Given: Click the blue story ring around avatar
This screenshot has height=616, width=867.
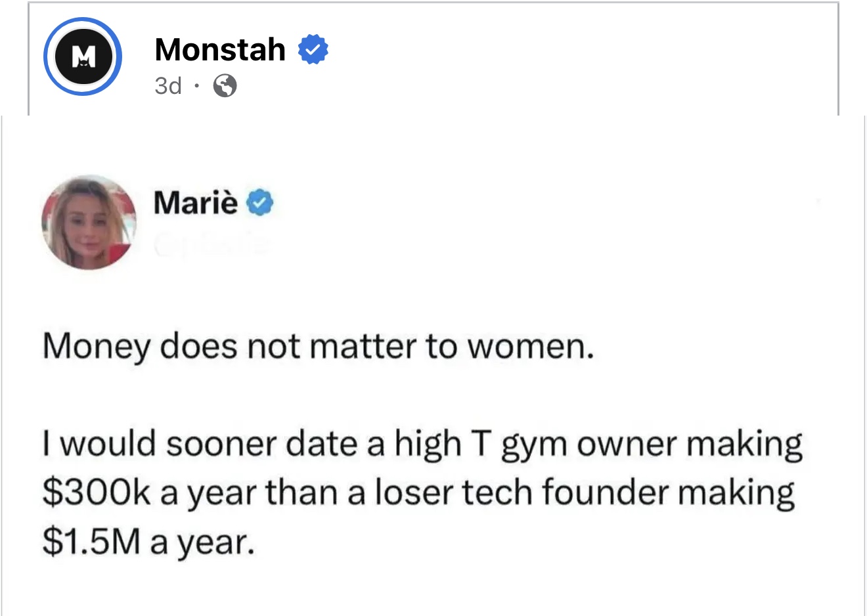Looking at the screenshot, I should (82, 56).
